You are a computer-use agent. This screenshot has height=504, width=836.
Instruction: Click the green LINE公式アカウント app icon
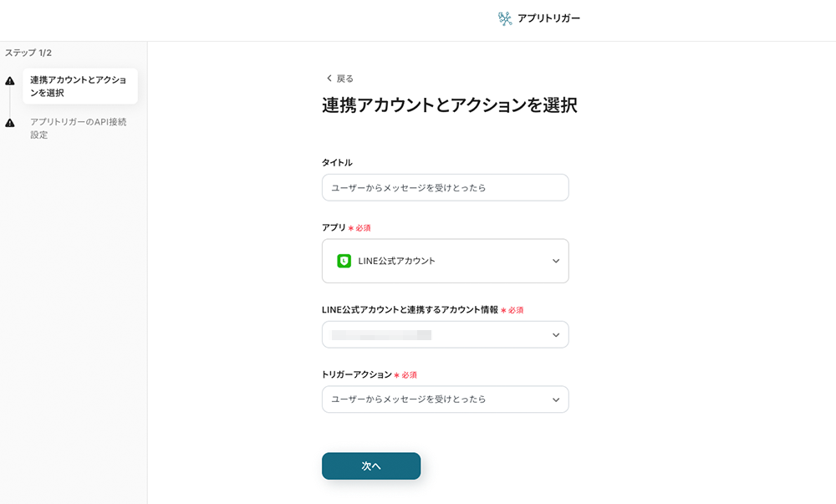(344, 261)
